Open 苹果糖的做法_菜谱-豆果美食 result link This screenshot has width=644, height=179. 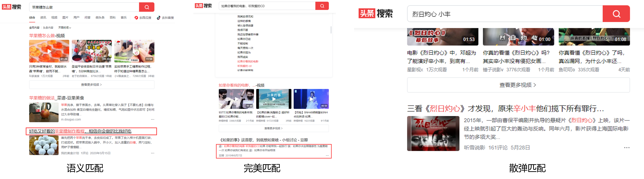[x=56, y=98]
